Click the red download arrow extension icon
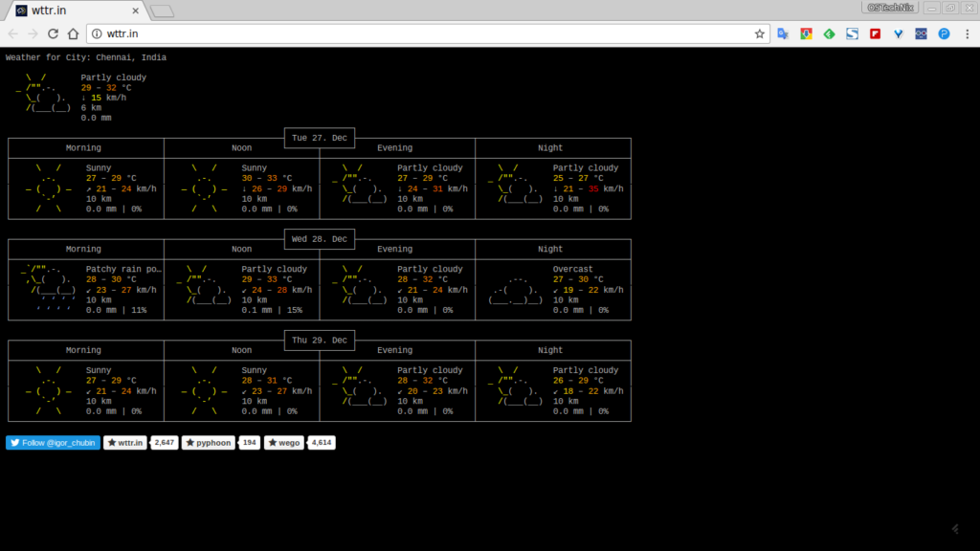 click(806, 33)
